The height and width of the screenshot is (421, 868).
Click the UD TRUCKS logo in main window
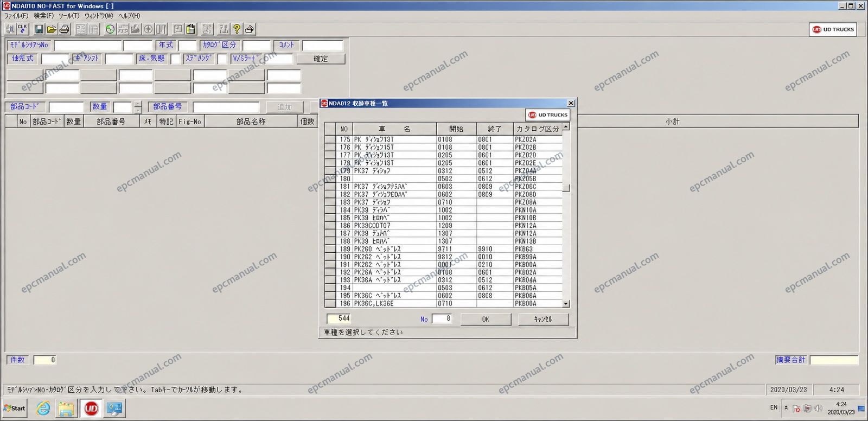coord(833,29)
